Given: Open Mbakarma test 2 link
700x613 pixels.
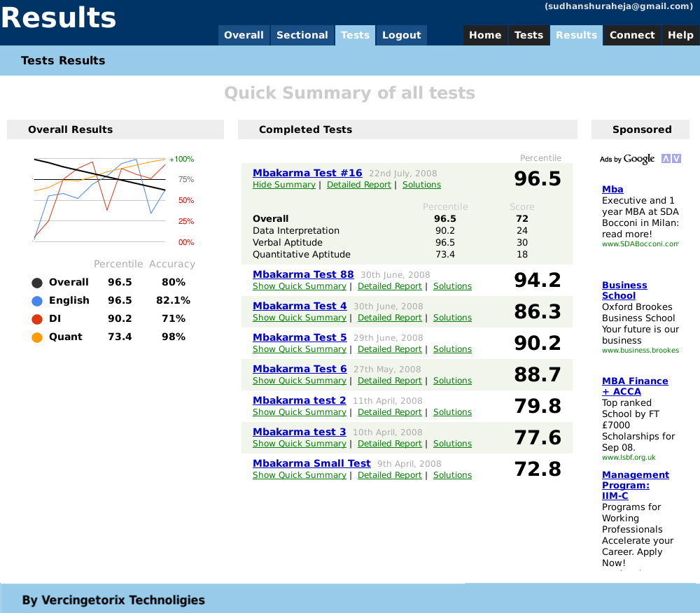Looking at the screenshot, I should [299, 401].
